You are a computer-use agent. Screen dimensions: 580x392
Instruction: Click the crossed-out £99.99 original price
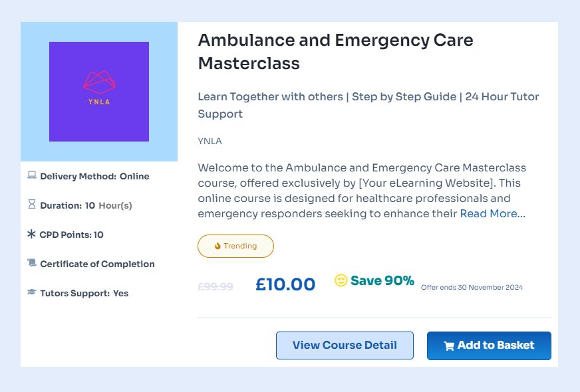coord(216,286)
